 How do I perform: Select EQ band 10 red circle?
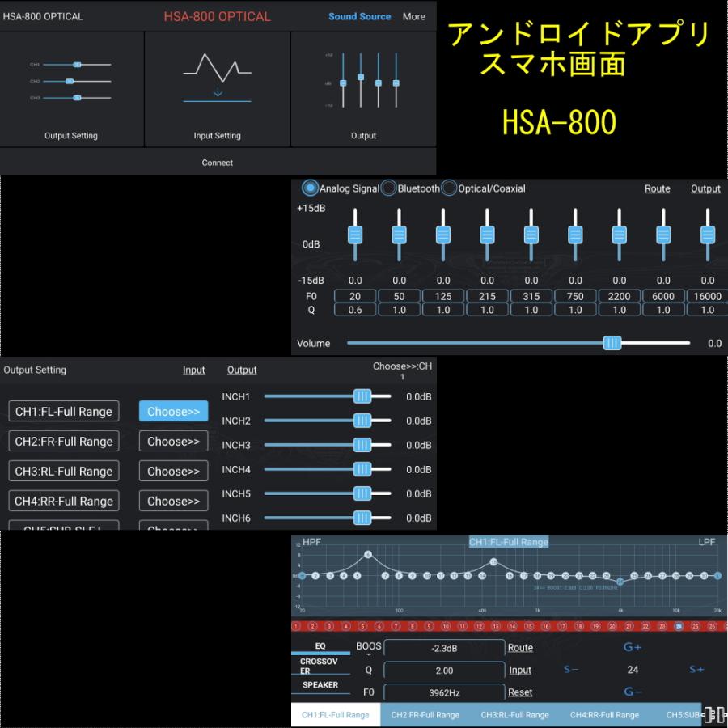[x=445, y=626]
